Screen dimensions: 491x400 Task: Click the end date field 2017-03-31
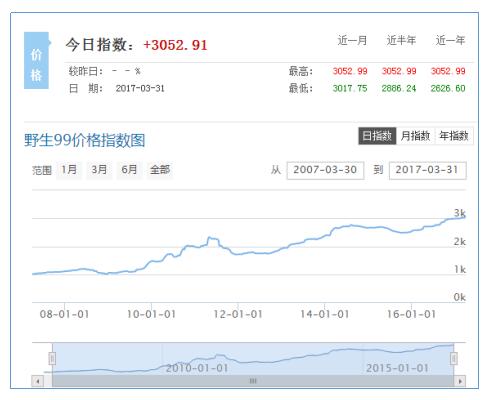[428, 170]
